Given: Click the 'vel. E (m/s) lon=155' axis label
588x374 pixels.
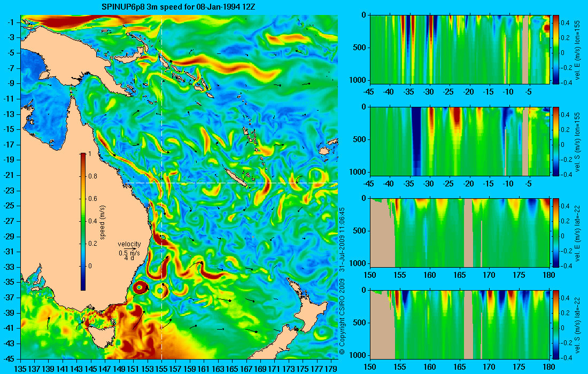Looking at the screenshot, I should click(577, 50).
